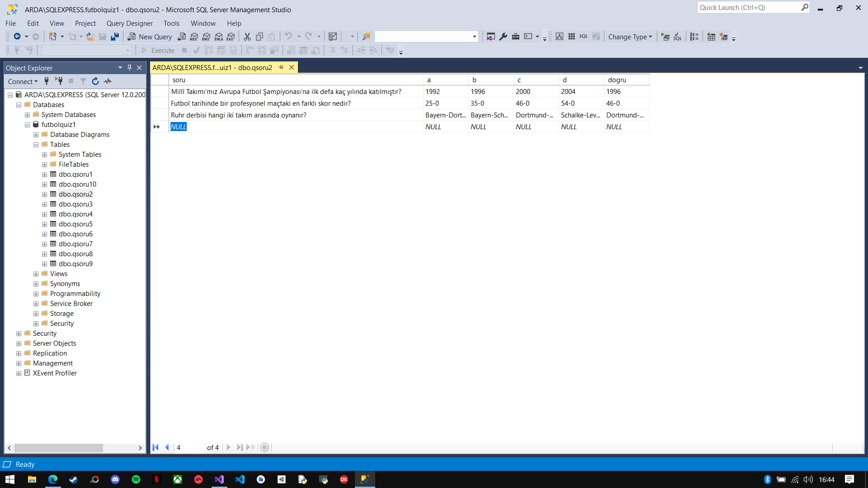Click the New Query button
The width and height of the screenshot is (868, 488).
(x=150, y=37)
